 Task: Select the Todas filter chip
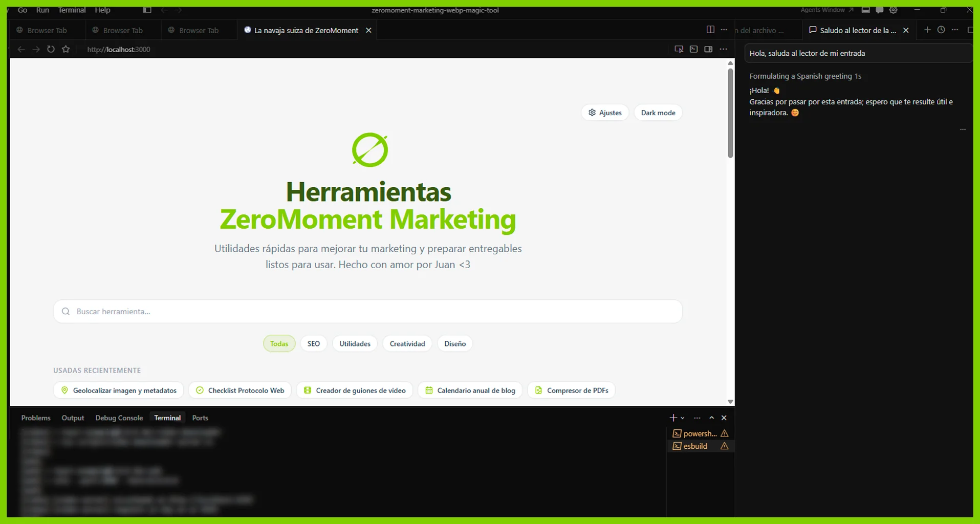(x=279, y=343)
